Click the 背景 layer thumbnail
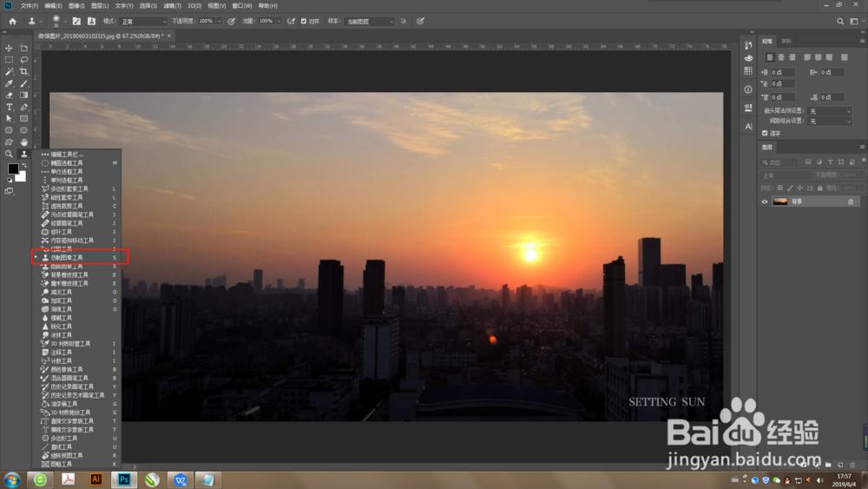 [x=780, y=202]
